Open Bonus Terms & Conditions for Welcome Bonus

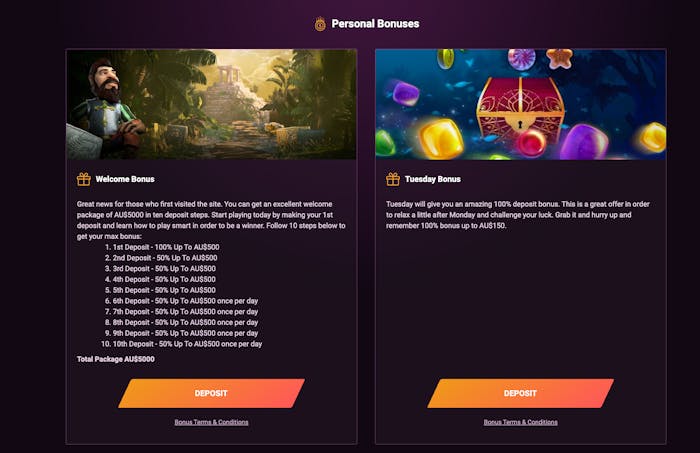(211, 422)
